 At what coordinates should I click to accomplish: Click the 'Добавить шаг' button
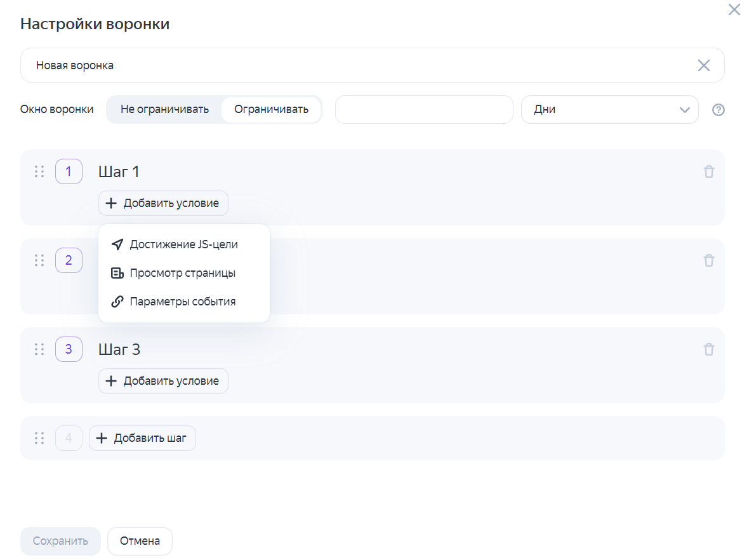point(142,438)
